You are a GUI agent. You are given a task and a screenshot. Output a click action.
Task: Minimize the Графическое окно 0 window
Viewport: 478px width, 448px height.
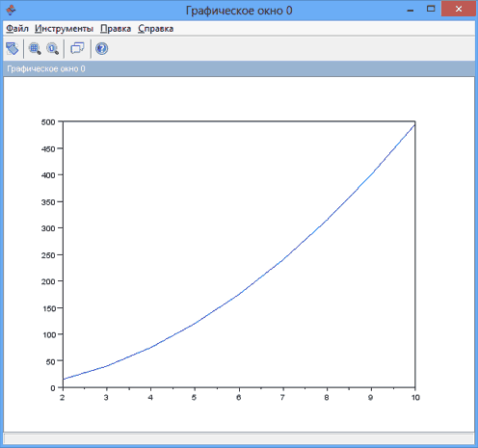point(411,10)
